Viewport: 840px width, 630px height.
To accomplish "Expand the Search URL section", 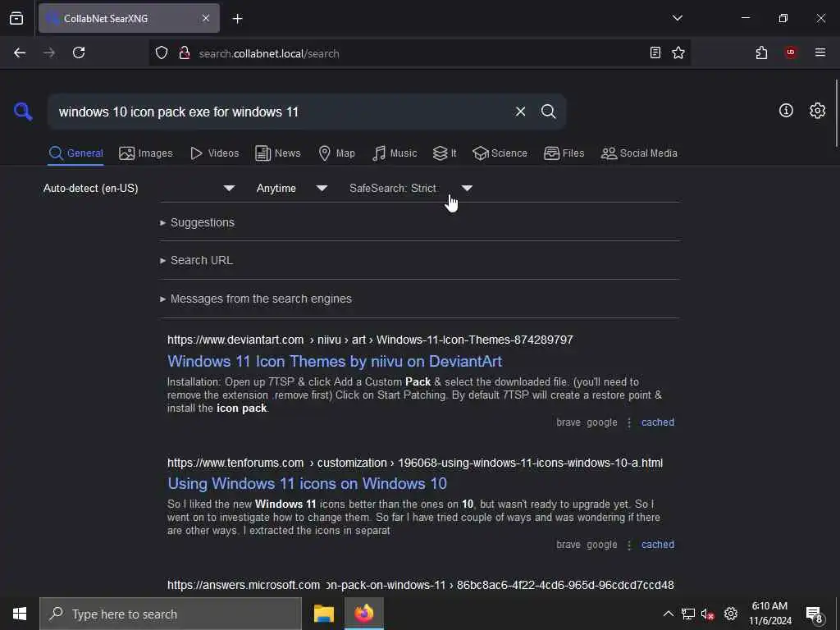I will (x=196, y=260).
